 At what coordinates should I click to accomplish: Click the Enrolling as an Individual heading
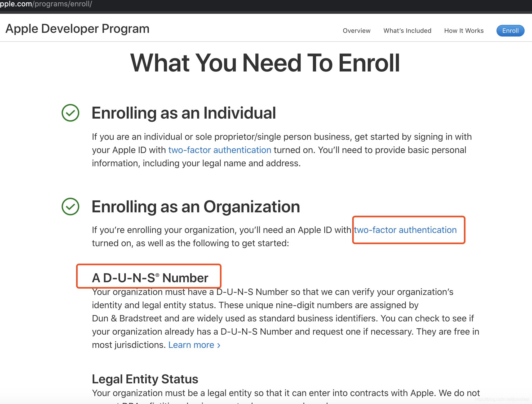184,113
